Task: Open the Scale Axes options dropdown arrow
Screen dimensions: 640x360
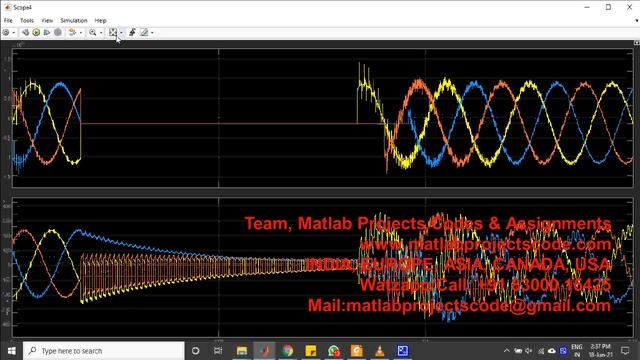Action: (121, 33)
